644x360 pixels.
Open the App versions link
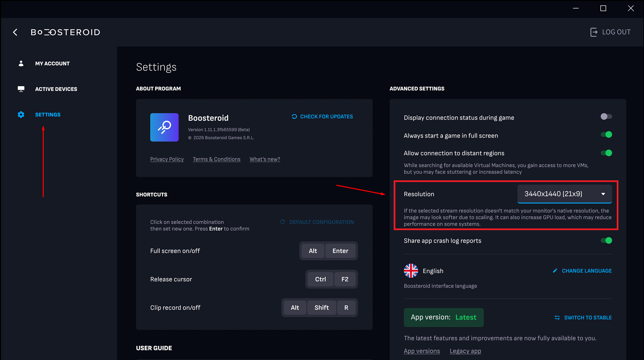point(422,351)
